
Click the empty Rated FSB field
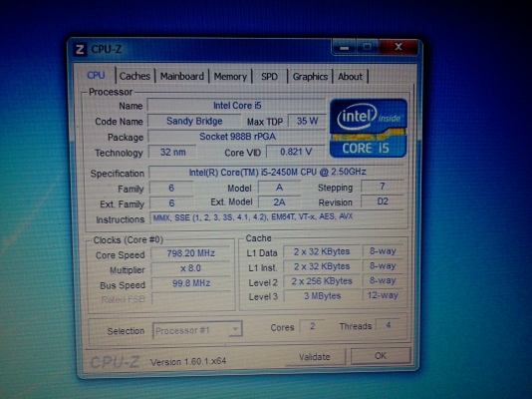point(191,298)
